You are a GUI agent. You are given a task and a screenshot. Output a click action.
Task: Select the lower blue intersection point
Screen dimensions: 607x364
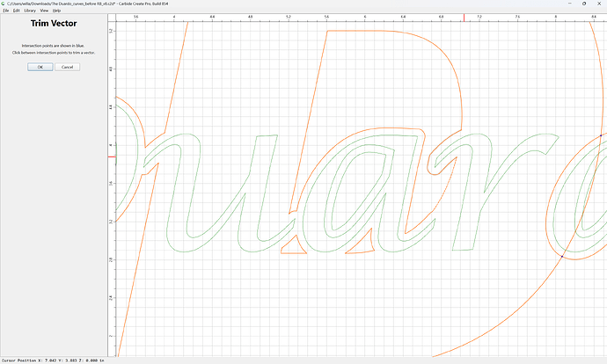[562, 257]
